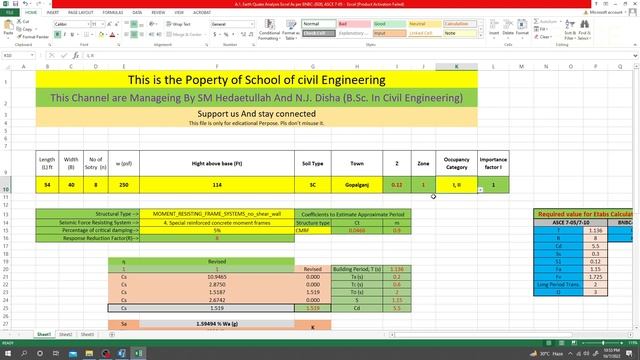
Task: Click the Font Color red A swatch
Action: [112, 35]
